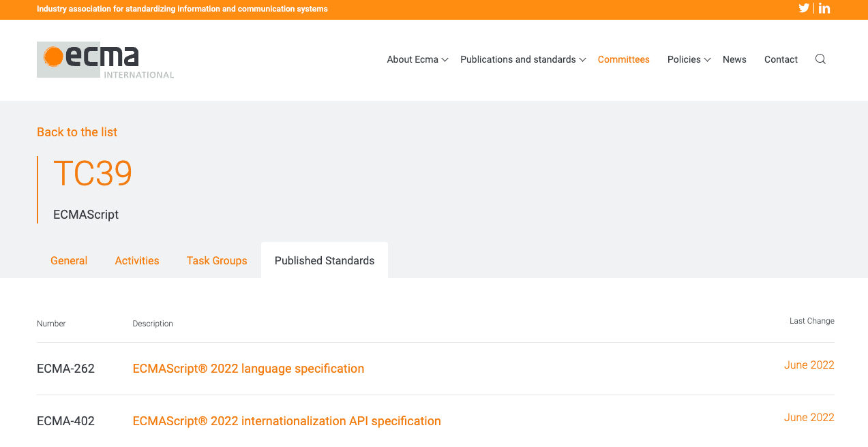Open the Contact page
Image resolution: width=868 pixels, height=447 pixels.
coord(781,59)
